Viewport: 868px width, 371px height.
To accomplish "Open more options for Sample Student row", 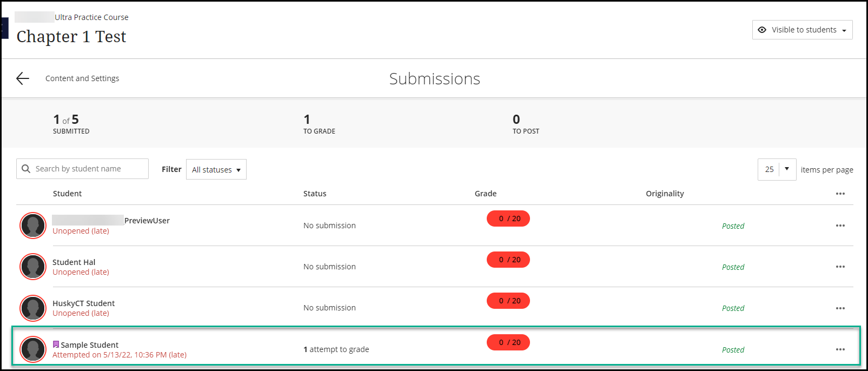I will (x=840, y=349).
